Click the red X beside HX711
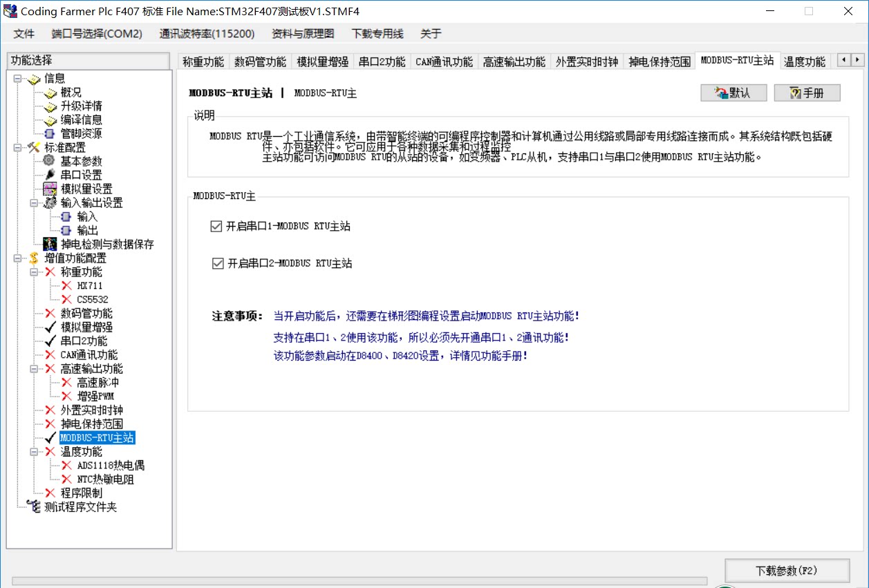The image size is (869, 588). pyautogui.click(x=66, y=286)
